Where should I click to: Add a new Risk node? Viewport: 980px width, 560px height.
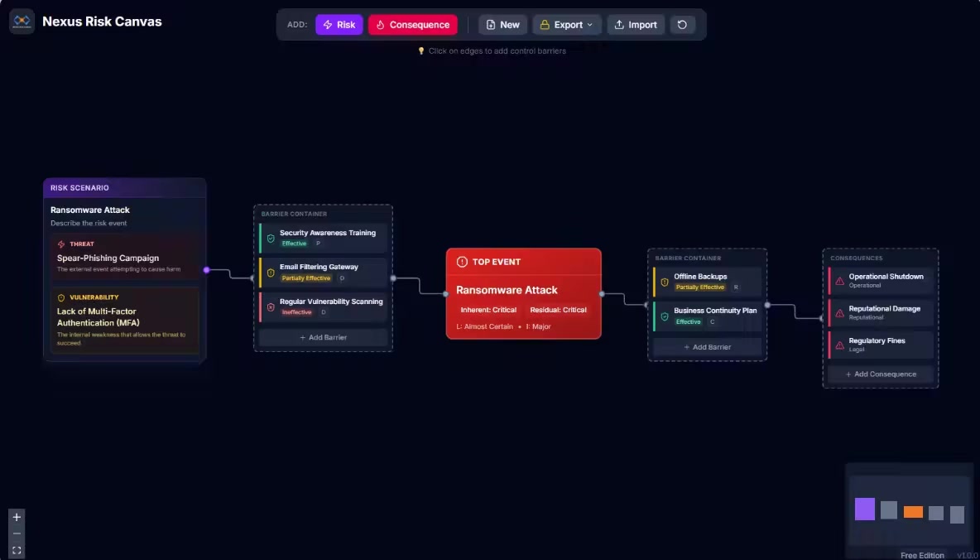tap(339, 25)
